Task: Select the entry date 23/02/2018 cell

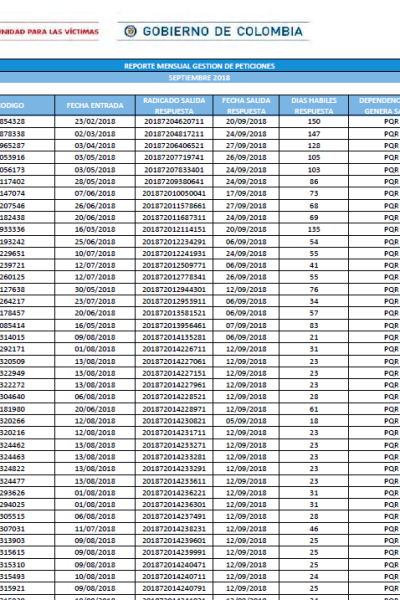Action: click(95, 122)
